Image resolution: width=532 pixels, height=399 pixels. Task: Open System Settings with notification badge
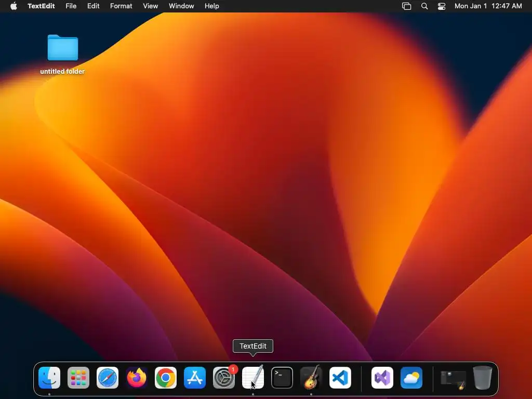(224, 378)
